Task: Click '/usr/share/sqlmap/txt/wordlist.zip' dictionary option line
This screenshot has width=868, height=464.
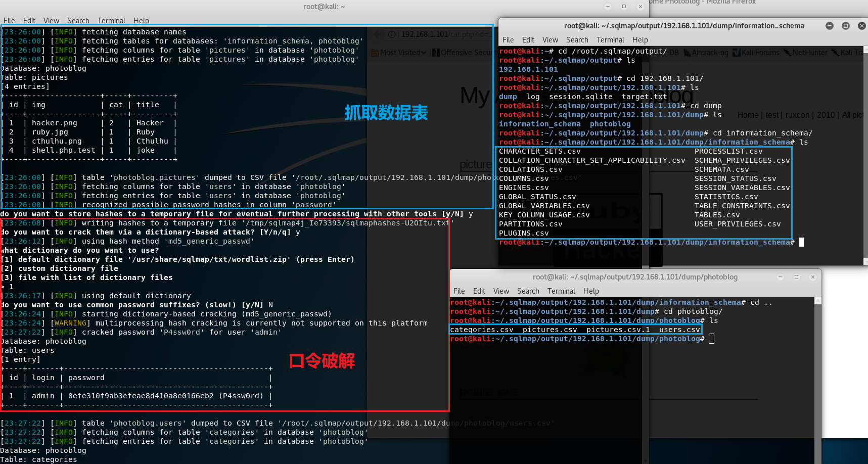Action: 177,259
